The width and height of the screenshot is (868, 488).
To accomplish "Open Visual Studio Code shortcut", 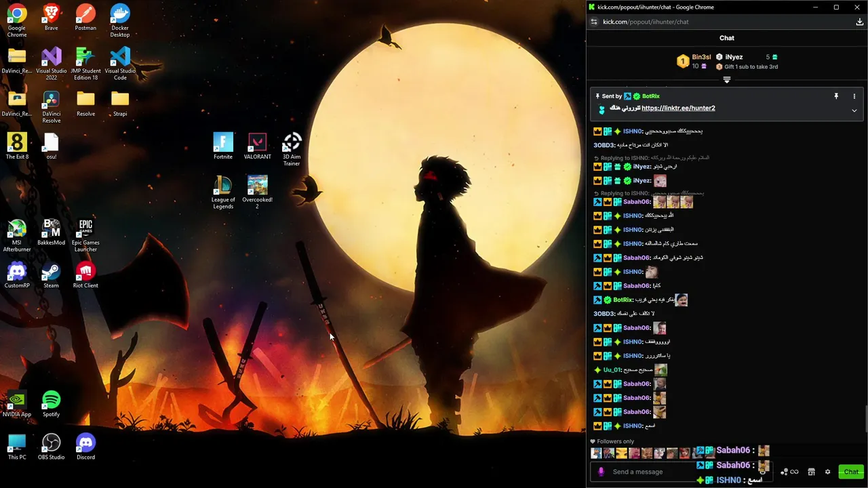I will 120,63.
